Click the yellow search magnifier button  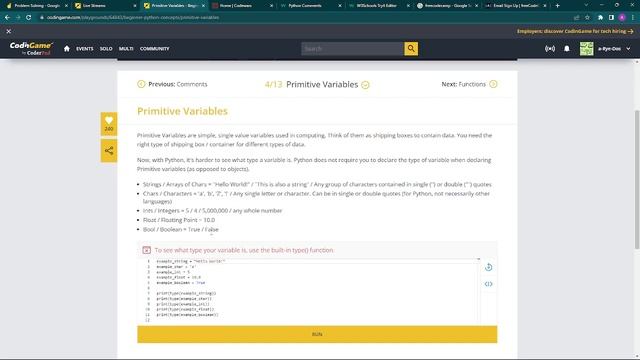(411, 49)
